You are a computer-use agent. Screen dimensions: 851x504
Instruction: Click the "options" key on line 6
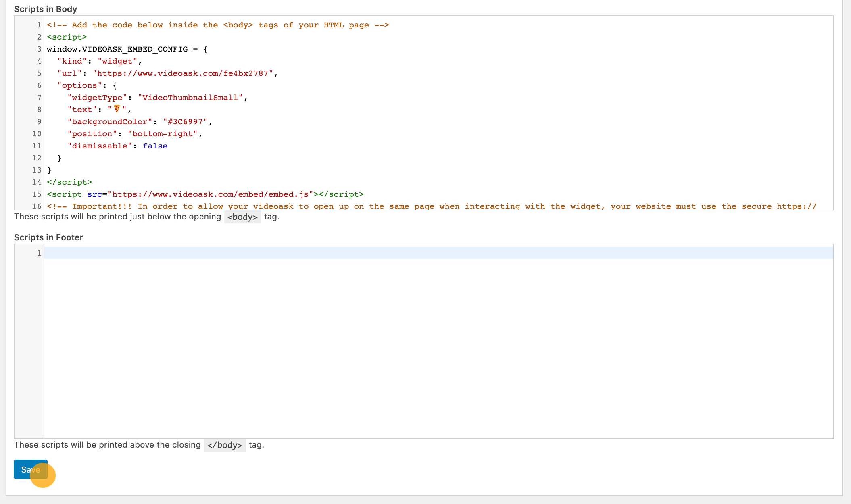(80, 85)
